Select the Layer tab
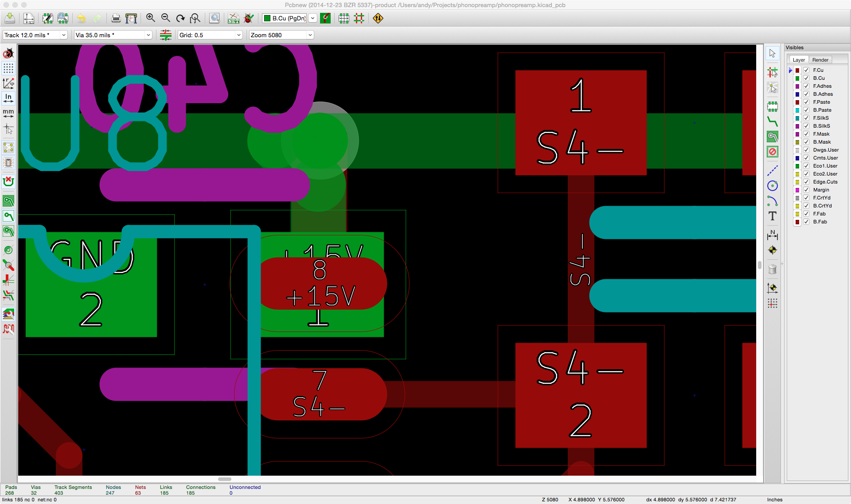851x504 pixels. [799, 60]
